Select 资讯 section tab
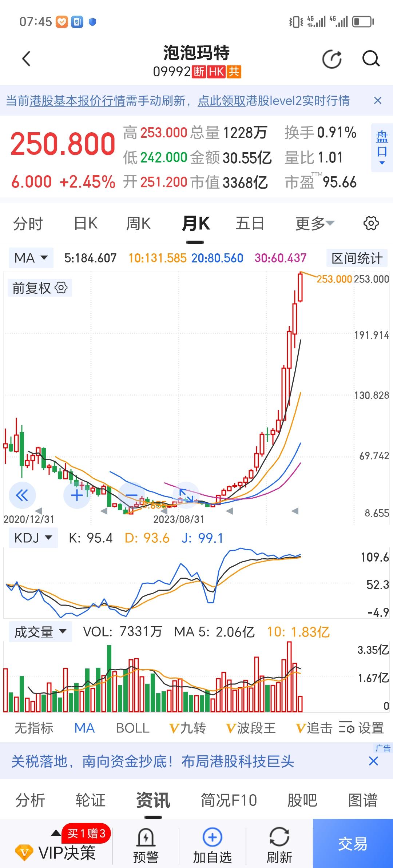This screenshot has width=393, height=868. (153, 800)
